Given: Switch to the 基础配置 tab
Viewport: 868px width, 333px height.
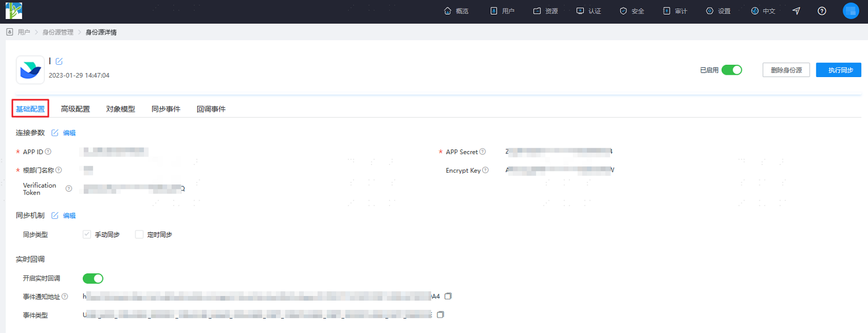Looking at the screenshot, I should [30, 109].
